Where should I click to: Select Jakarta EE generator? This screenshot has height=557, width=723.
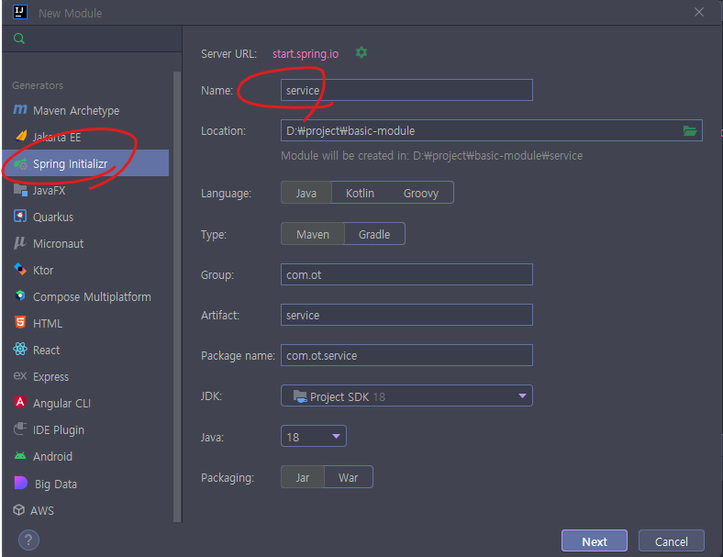tap(86, 137)
